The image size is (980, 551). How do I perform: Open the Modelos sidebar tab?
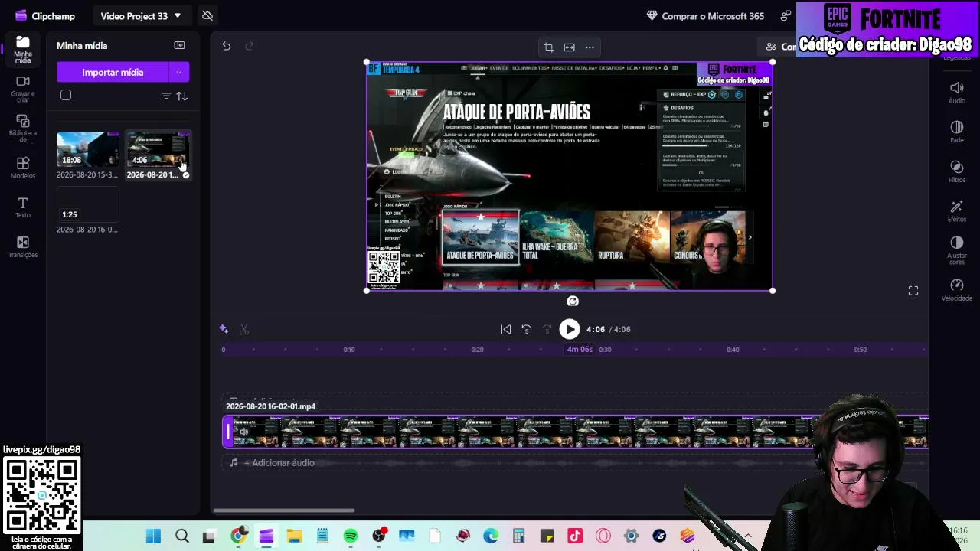[x=23, y=168]
